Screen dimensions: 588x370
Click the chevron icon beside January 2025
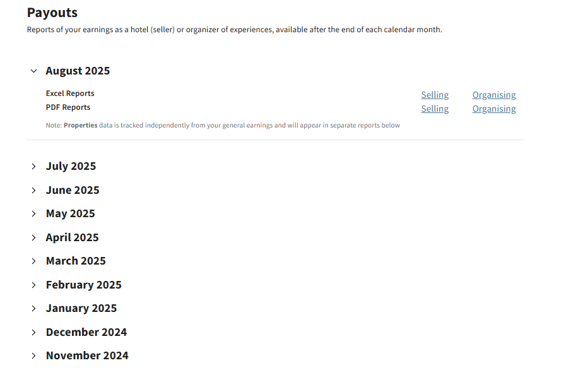[x=33, y=309]
